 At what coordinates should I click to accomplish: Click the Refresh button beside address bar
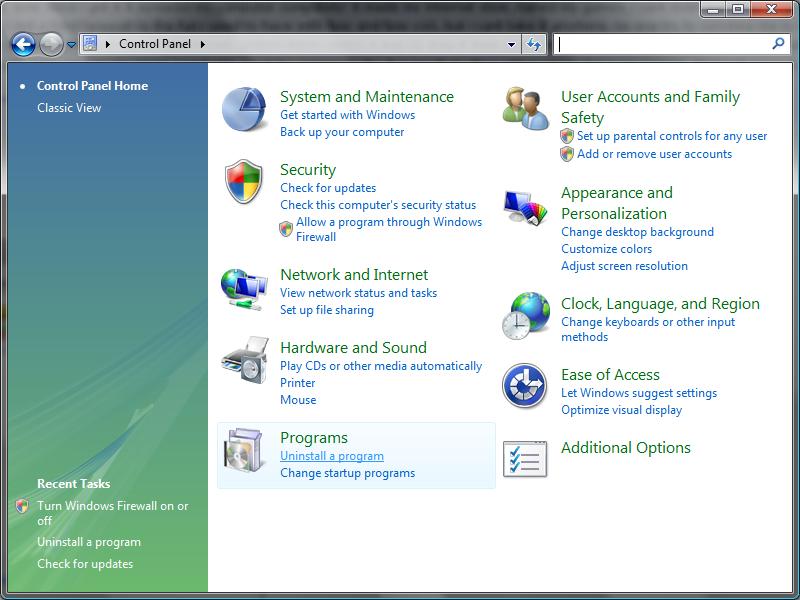[534, 44]
